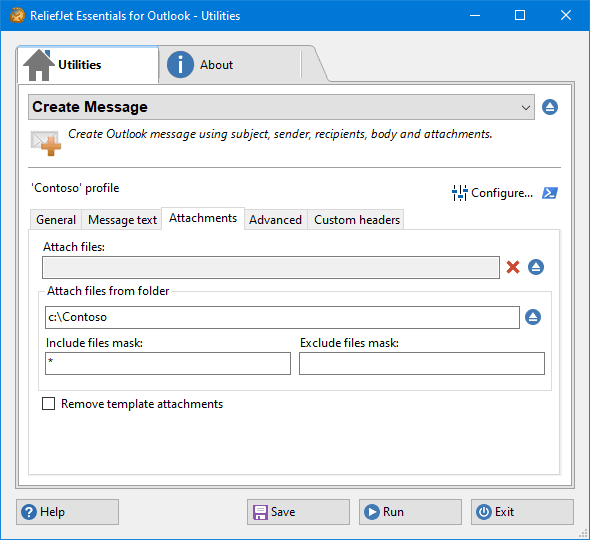Click the Exclude files mask input field
Screen dimensions: 590x540
coord(422,364)
